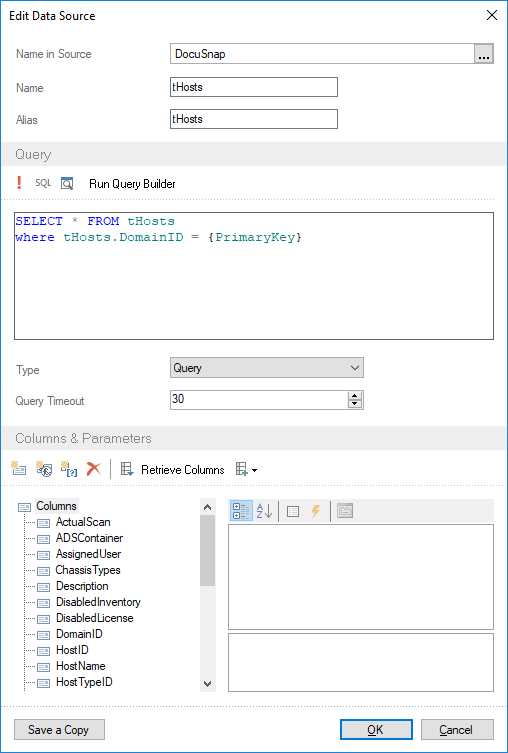Select the Columns root tree node
508x753 pixels.
56,506
